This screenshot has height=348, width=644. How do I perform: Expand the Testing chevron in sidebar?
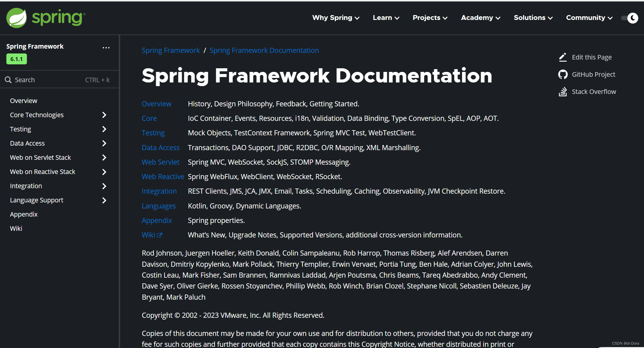[104, 129]
